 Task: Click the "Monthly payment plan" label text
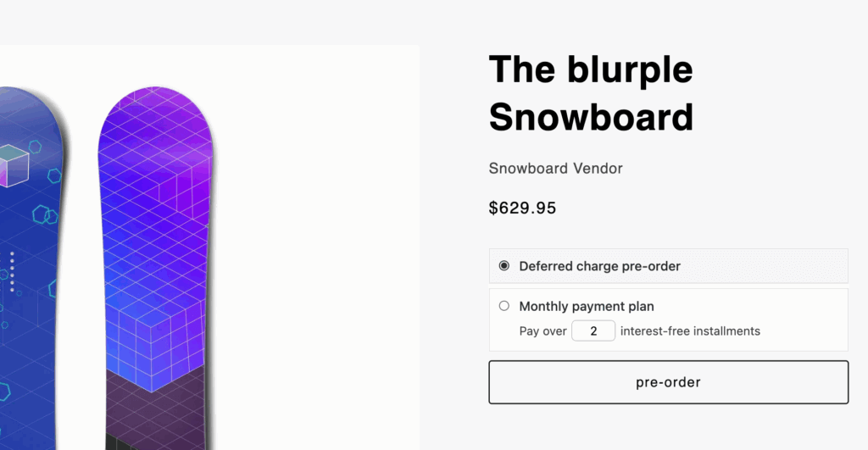587,307
